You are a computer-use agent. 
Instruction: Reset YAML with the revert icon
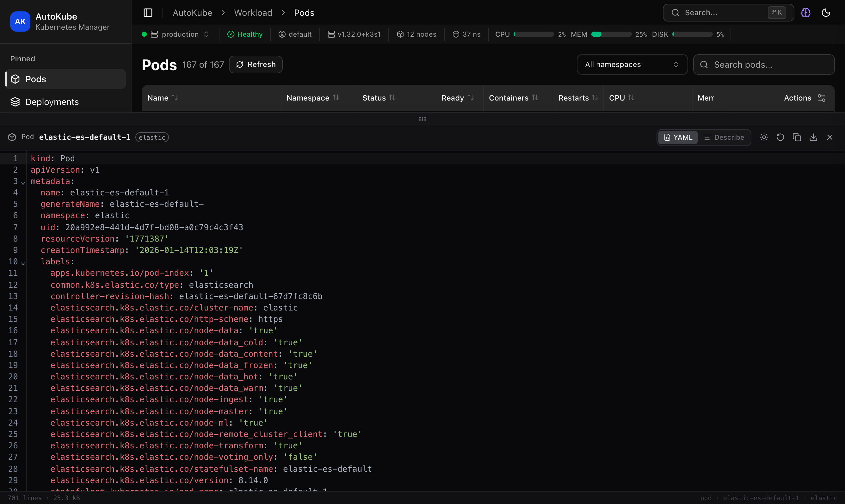[780, 137]
